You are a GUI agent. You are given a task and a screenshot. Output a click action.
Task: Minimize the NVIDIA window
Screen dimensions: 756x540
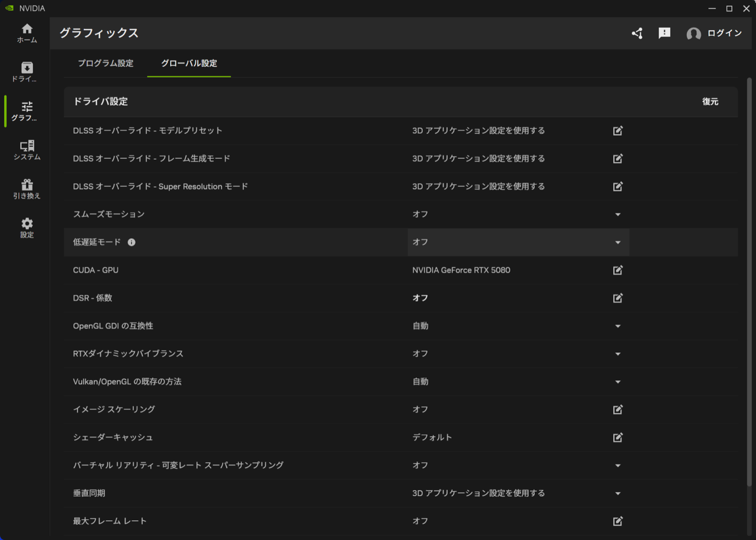(712, 8)
